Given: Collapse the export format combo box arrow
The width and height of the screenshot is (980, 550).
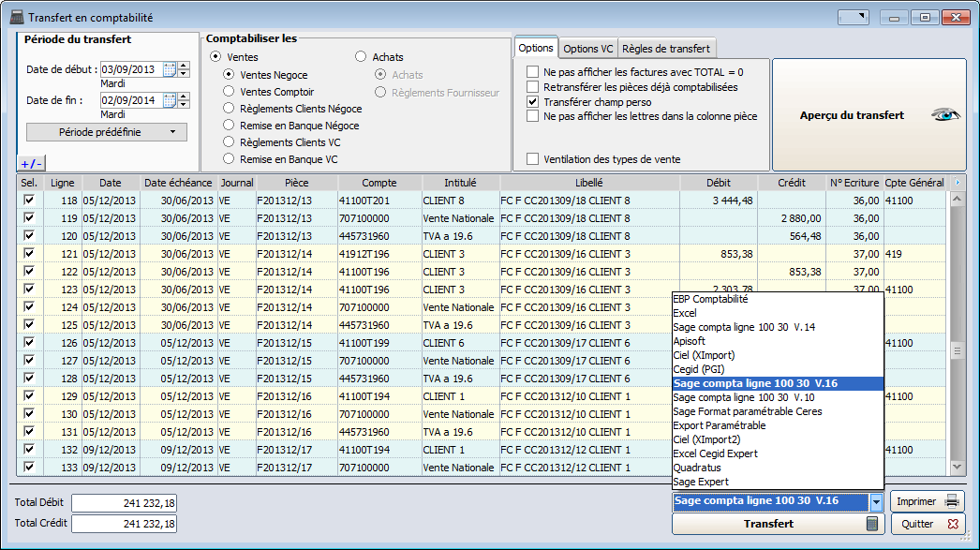Looking at the screenshot, I should click(x=876, y=501).
